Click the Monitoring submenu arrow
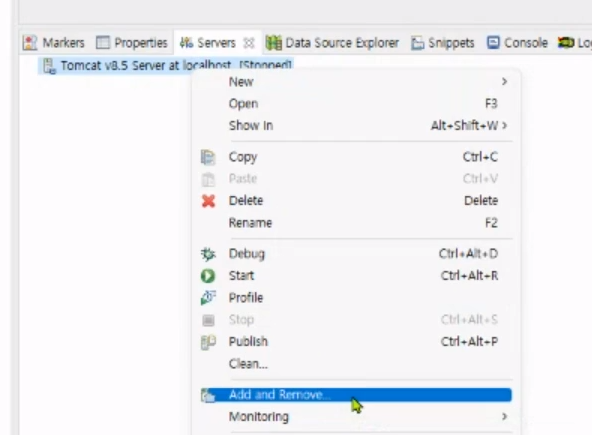 (x=504, y=416)
